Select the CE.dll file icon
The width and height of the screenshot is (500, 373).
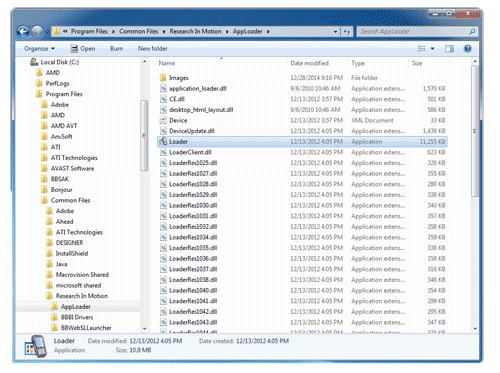tap(163, 99)
